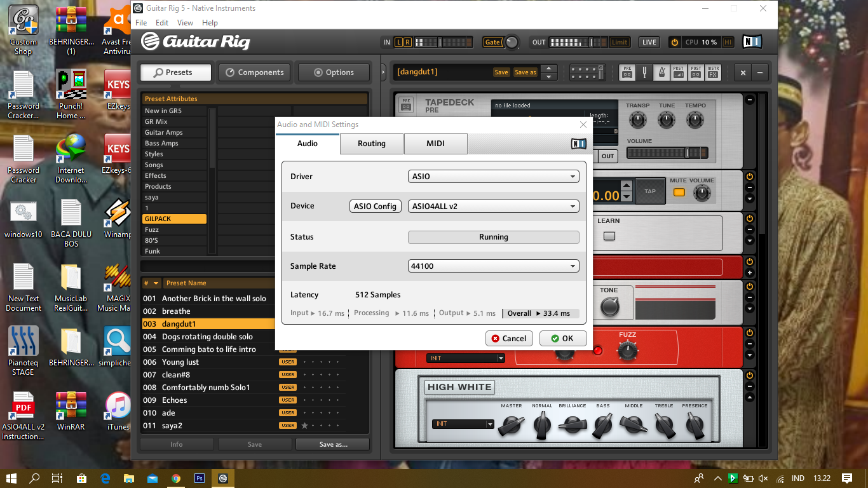Click the Fuzz knob
Viewport: 868px width, 488px height.
pos(627,350)
